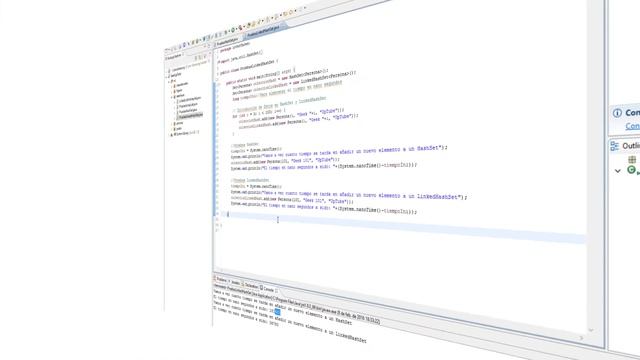
Task: Open the Console tab in bottom panel
Action: click(268, 289)
